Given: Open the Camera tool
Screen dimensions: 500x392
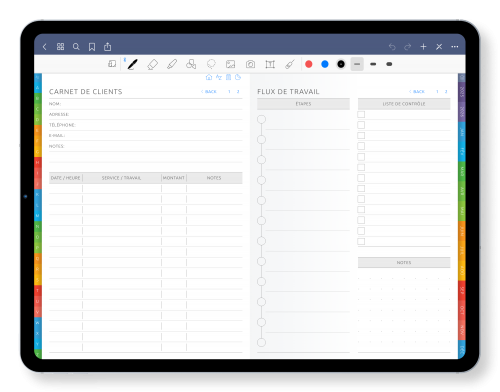Looking at the screenshot, I should pyautogui.click(x=250, y=64).
